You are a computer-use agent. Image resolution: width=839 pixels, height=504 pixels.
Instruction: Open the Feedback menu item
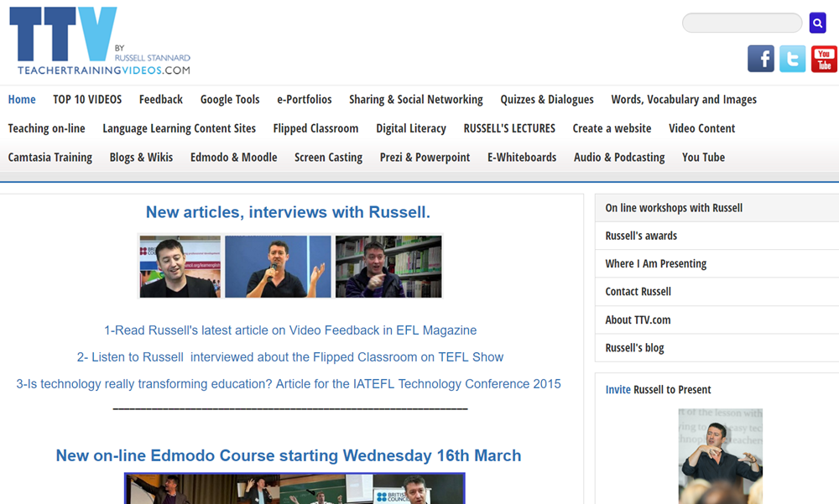pyautogui.click(x=161, y=100)
